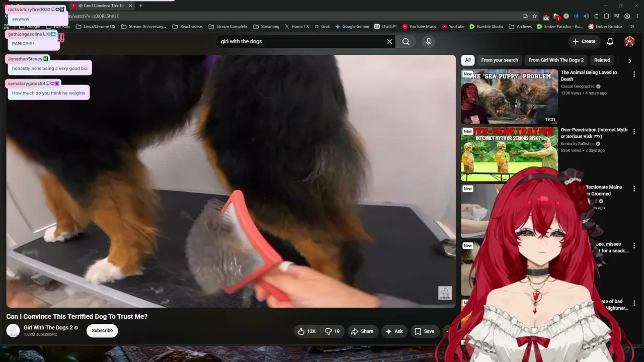Screen dimensions: 644x362
Task: Open Casual Geographic channel link
Action: pos(578,86)
